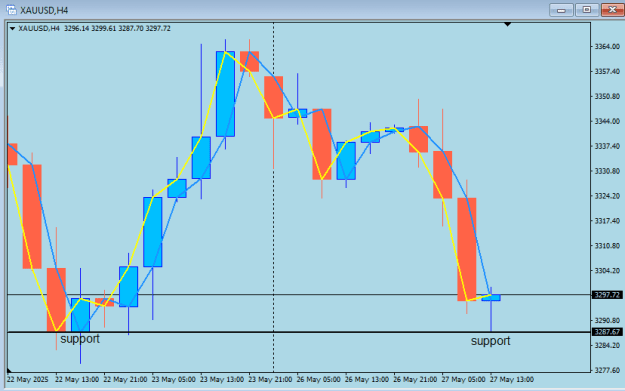This screenshot has width=625, height=391.
Task: Click the 3277.60 price scale value
Action: point(607,370)
